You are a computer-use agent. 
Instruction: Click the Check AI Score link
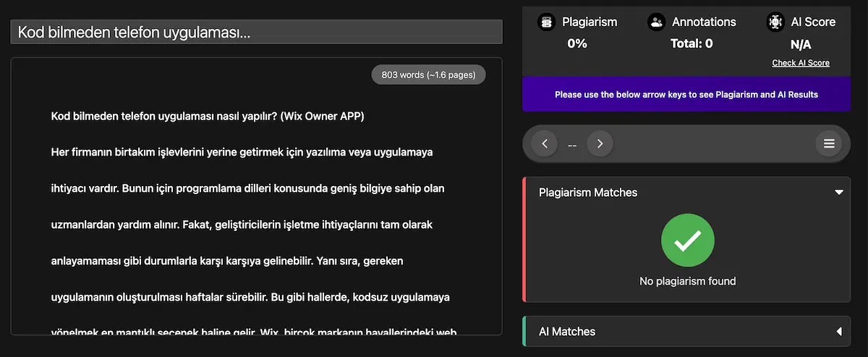click(x=800, y=63)
